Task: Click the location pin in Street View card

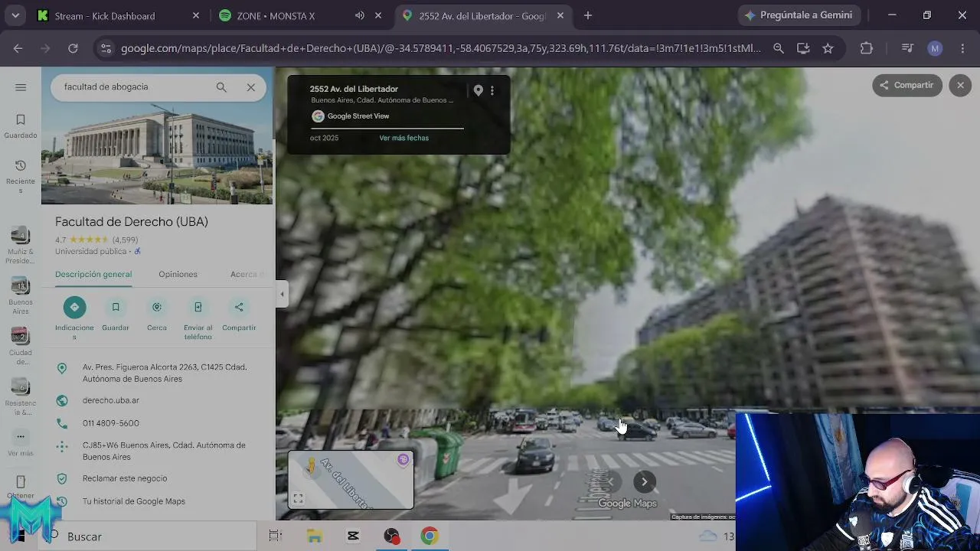Action: tap(478, 90)
